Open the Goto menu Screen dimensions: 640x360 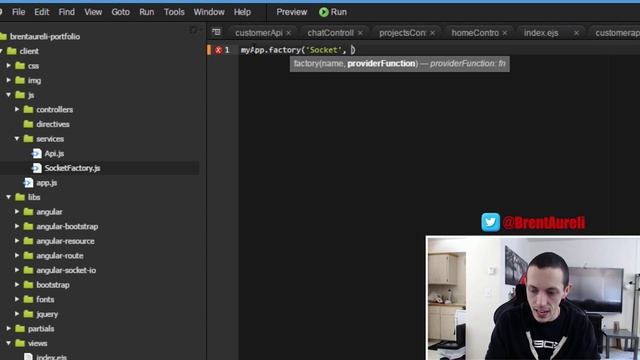coord(120,12)
